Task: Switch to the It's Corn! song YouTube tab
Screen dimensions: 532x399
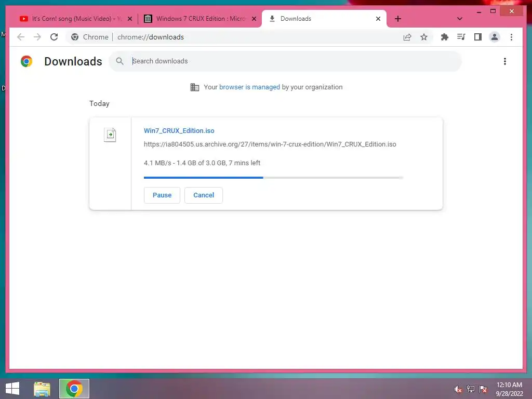Action: (x=75, y=19)
